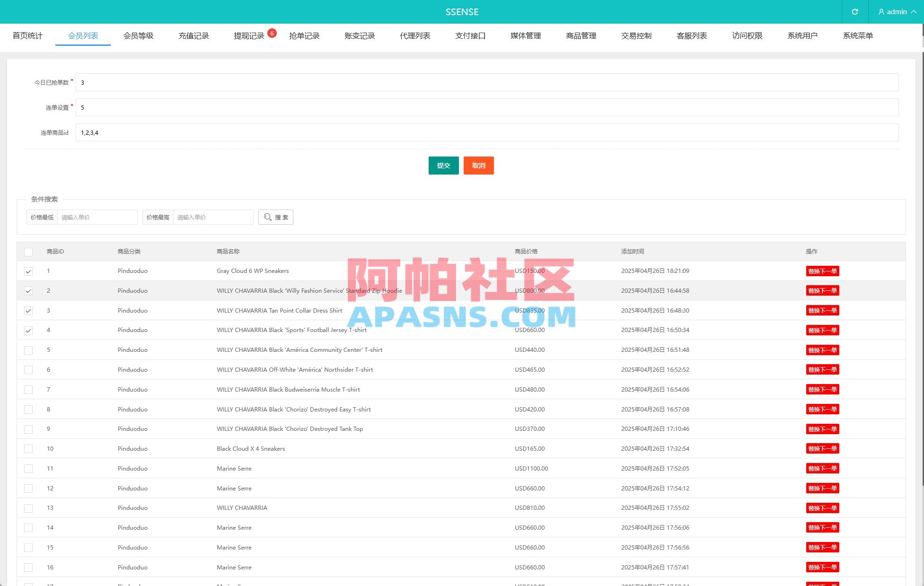Open the 交易控制 section
924x586 pixels.
coord(636,35)
